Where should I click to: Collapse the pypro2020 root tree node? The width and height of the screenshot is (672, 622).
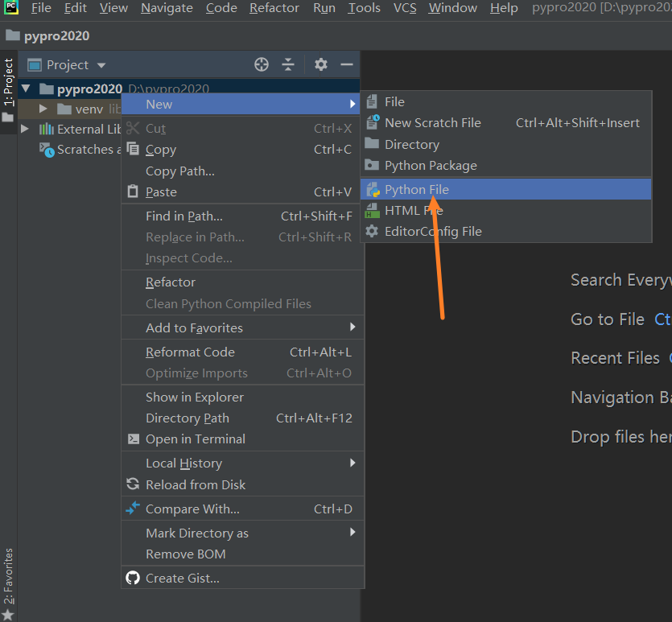tap(26, 89)
